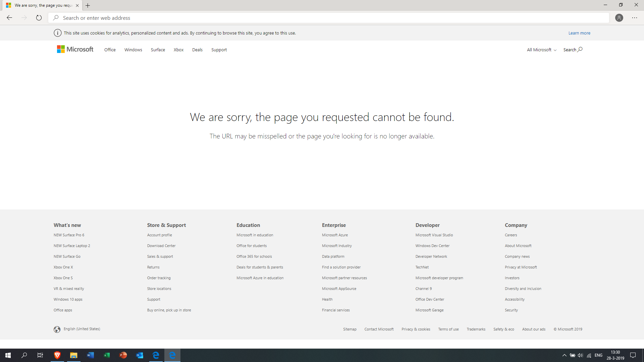The width and height of the screenshot is (644, 362).
Task: Open Xbox One X link
Action: coord(63,267)
